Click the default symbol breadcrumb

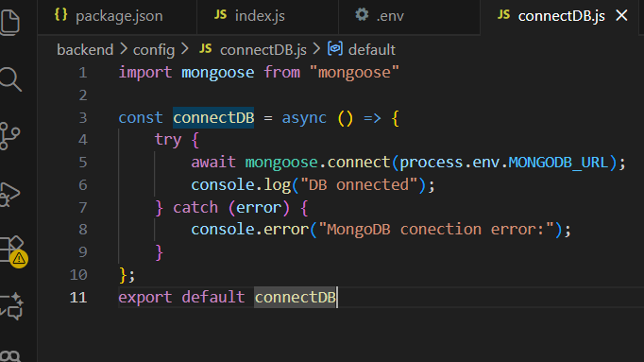coord(372,50)
